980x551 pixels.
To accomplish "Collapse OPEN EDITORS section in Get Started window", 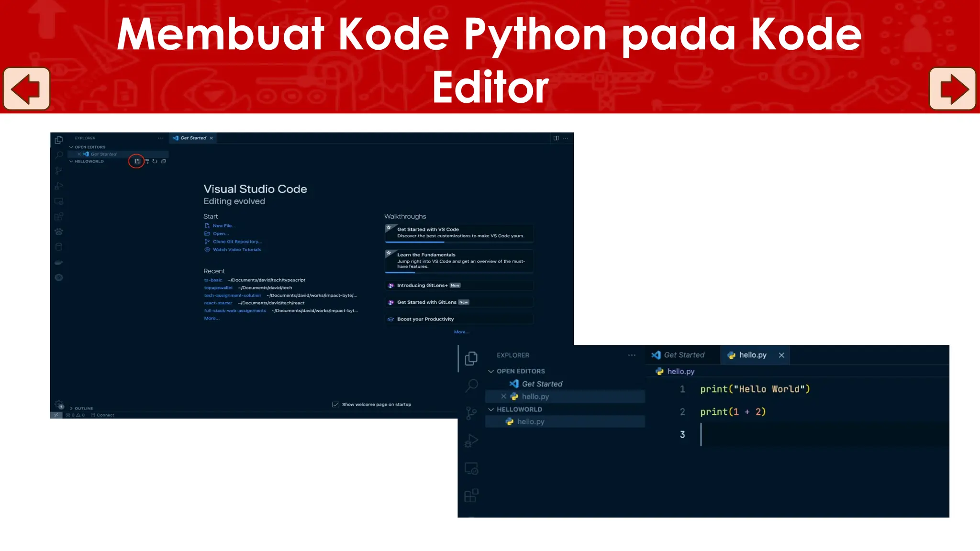I will [x=89, y=147].
